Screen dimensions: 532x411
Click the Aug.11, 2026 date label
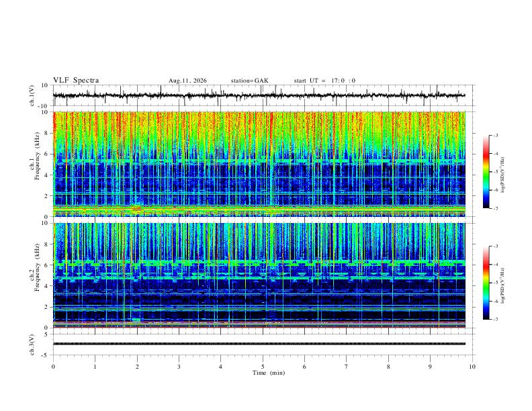click(187, 81)
